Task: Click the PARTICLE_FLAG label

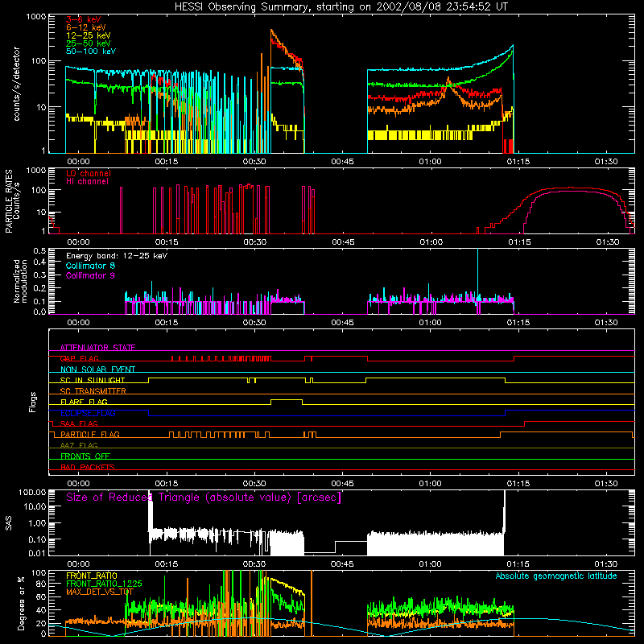Action: (x=90, y=434)
